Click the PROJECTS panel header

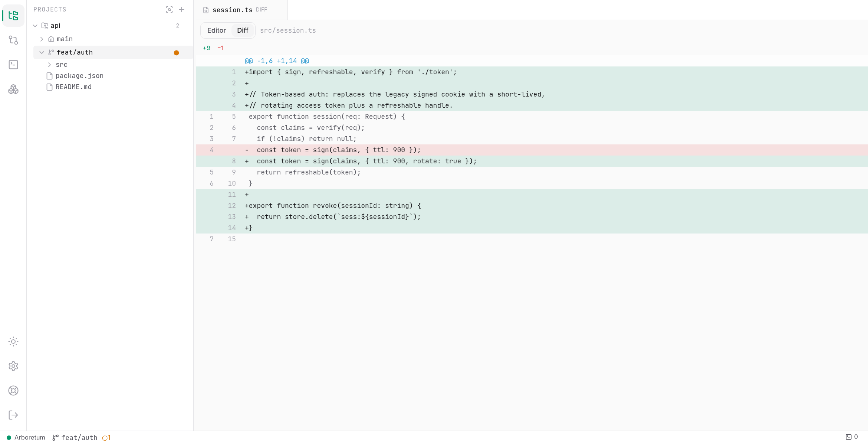point(50,10)
